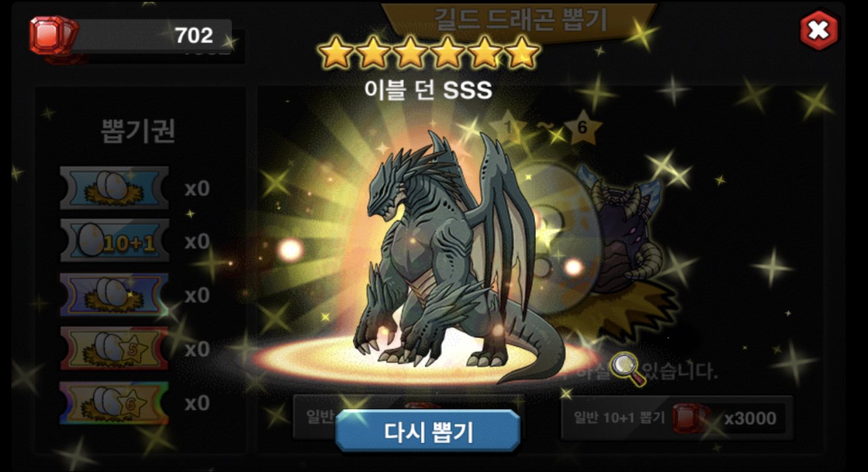The image size is (868, 472).
Task: Open the magnifying glass details icon
Action: click(628, 369)
